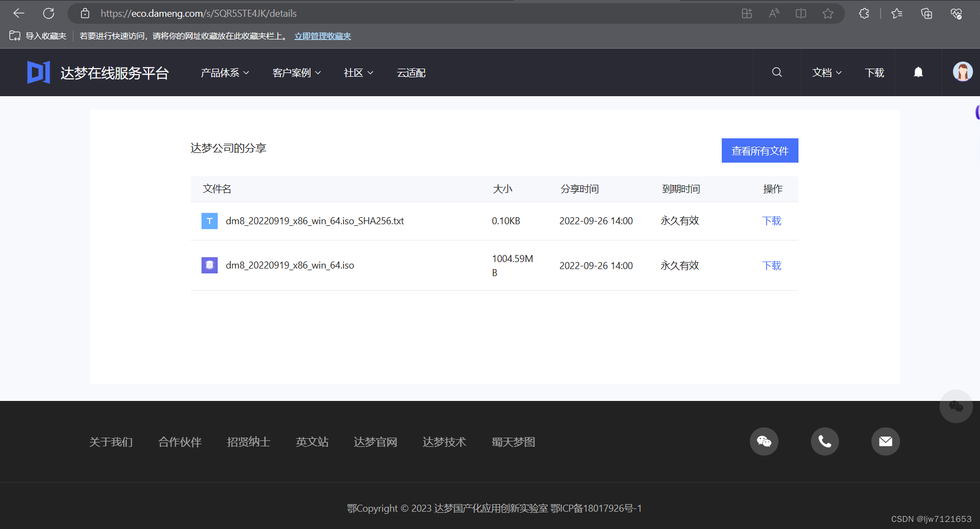Bookmark this page with the star icon
This screenshot has width=980, height=529.
tap(828, 13)
